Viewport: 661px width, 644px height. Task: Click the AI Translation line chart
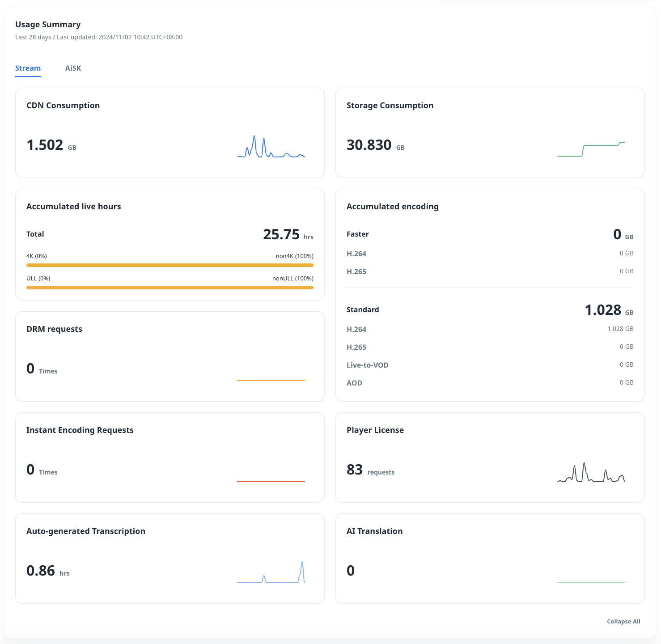point(591,582)
